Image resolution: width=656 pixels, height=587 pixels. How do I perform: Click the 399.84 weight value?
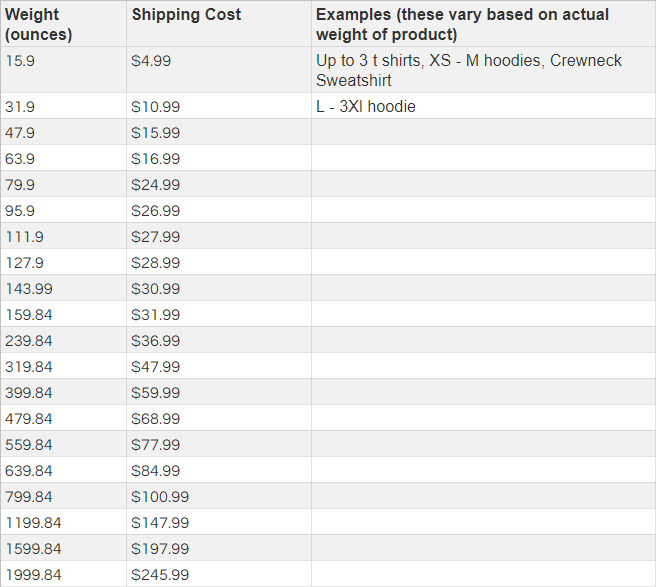click(29, 392)
